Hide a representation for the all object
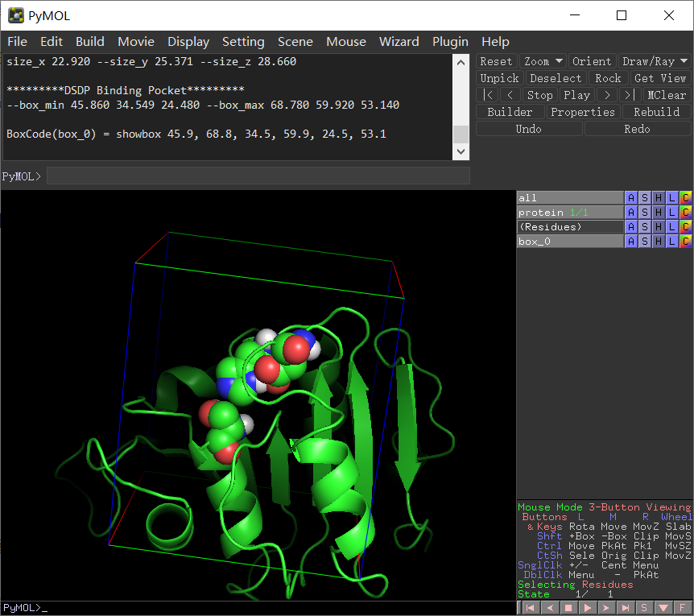The width and height of the screenshot is (694, 616). click(x=658, y=197)
